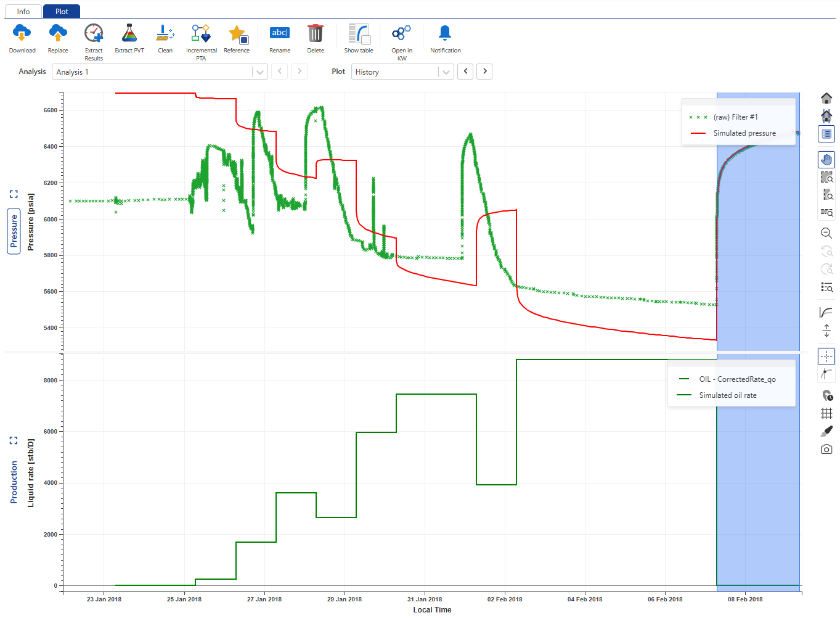Click the Extract PVT flask icon
This screenshot has width=840, height=618.
pos(129,34)
